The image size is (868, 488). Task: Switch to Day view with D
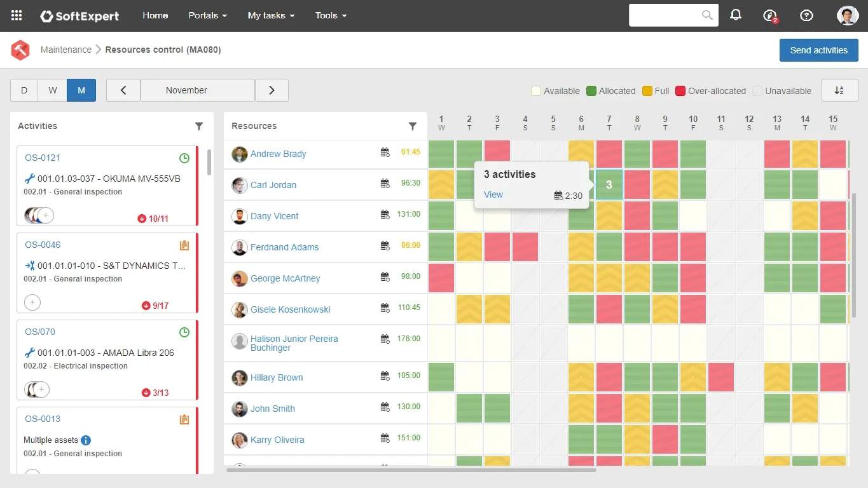click(24, 90)
